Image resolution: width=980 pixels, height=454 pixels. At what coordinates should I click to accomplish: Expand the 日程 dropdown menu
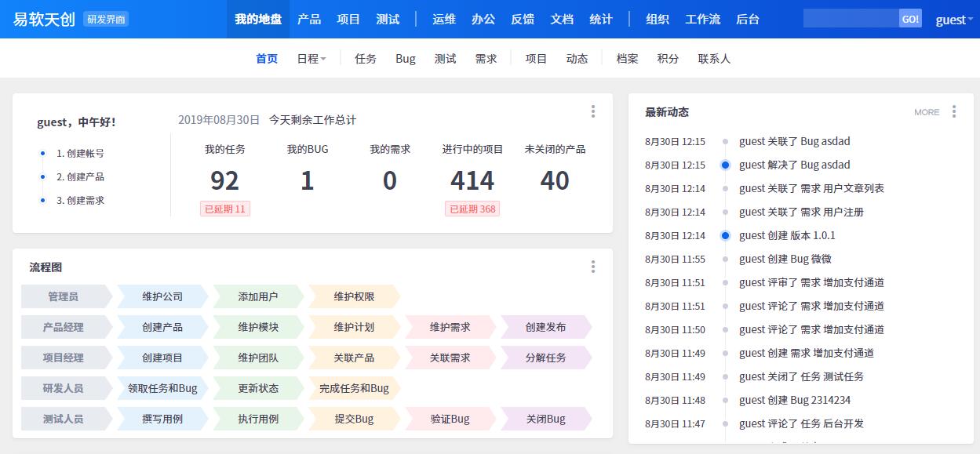(x=311, y=59)
